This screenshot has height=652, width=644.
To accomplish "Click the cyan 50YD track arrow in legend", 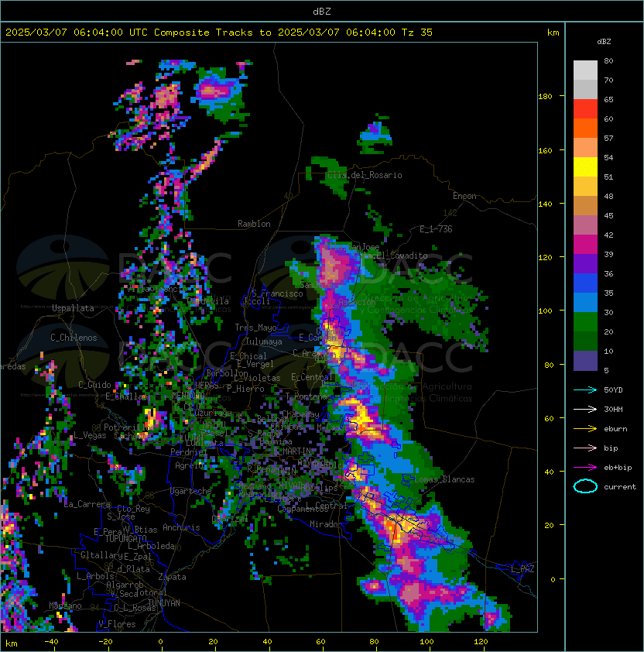I will pos(585,389).
